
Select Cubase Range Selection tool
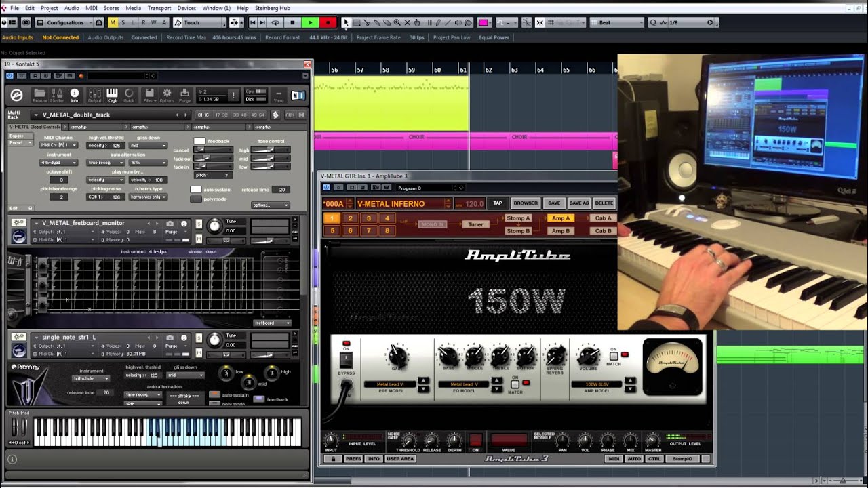(357, 22)
